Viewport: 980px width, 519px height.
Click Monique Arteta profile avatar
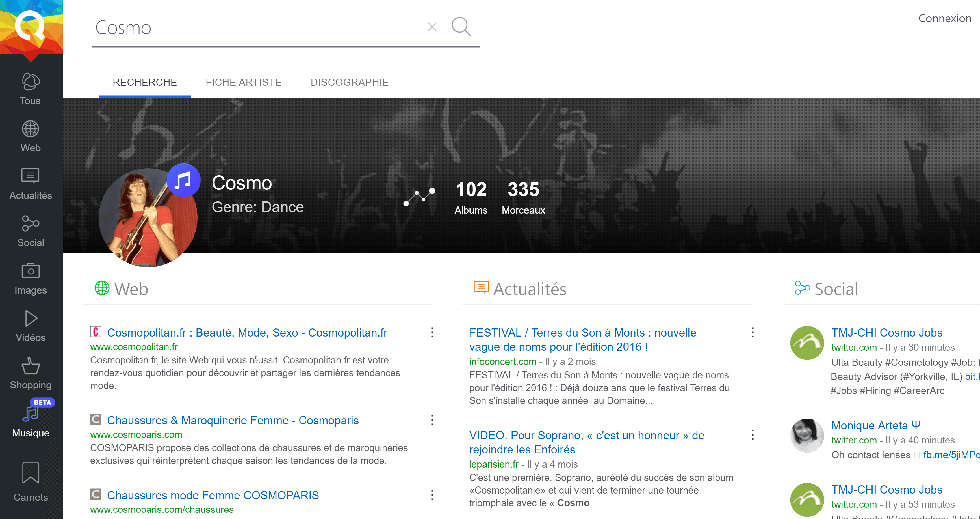[807, 435]
